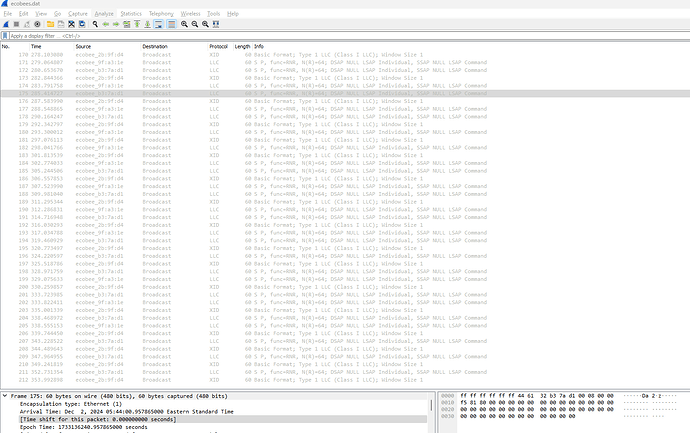
Task: Jump to the last packet
Action: tap(147, 24)
